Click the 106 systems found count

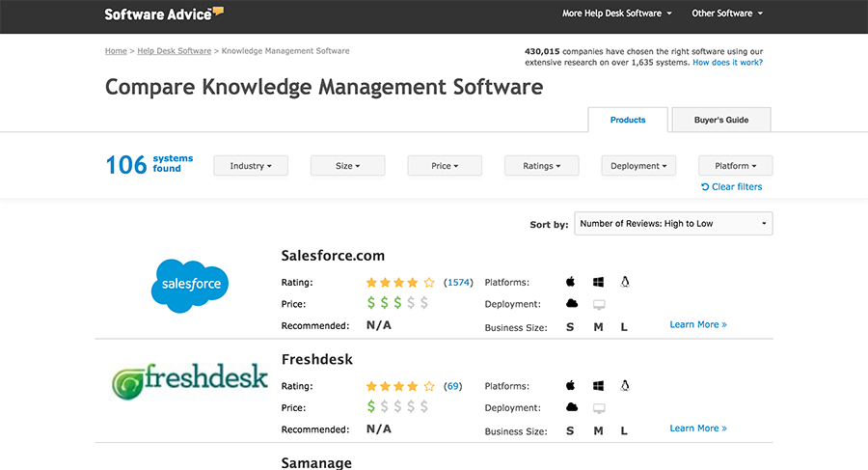click(x=149, y=165)
